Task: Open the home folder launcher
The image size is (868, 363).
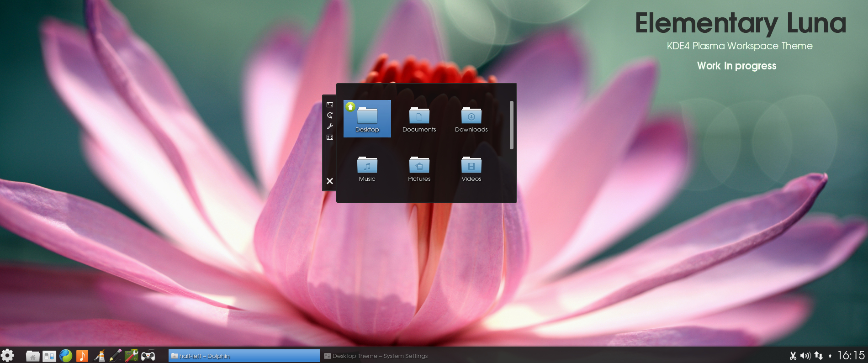Action: coord(32,356)
